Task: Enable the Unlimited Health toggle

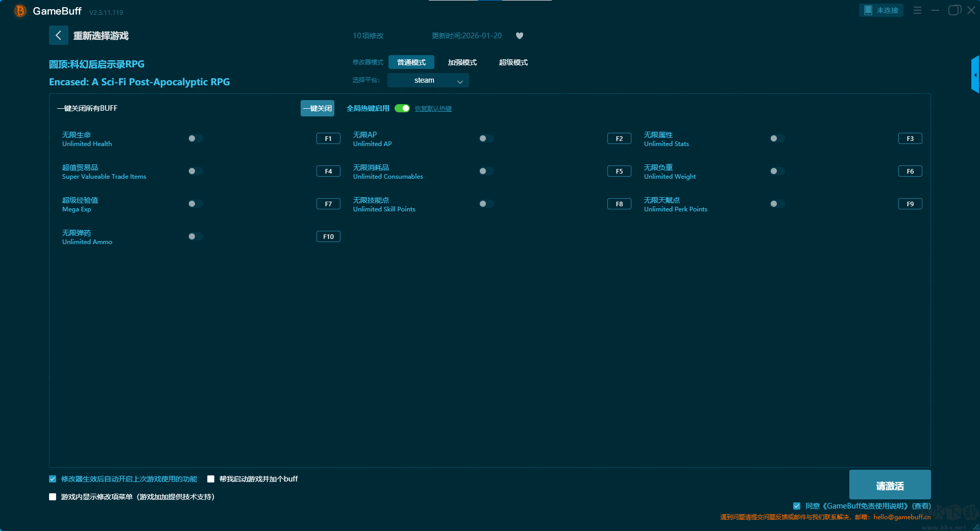Action: pyautogui.click(x=195, y=138)
